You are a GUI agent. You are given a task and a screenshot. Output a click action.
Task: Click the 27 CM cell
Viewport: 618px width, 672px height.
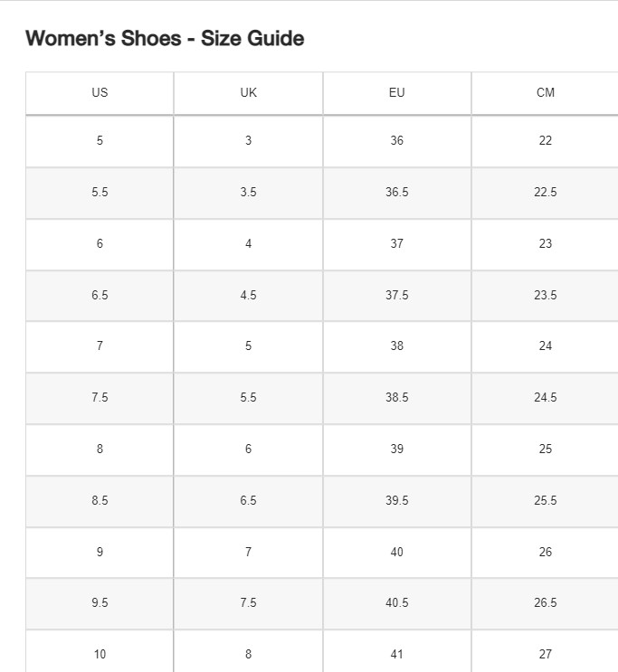pos(545,654)
